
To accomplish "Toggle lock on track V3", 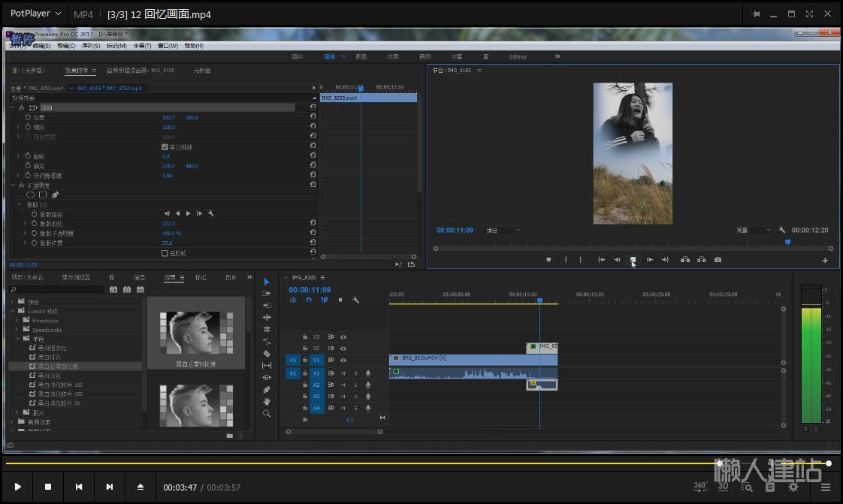I will pyautogui.click(x=305, y=337).
